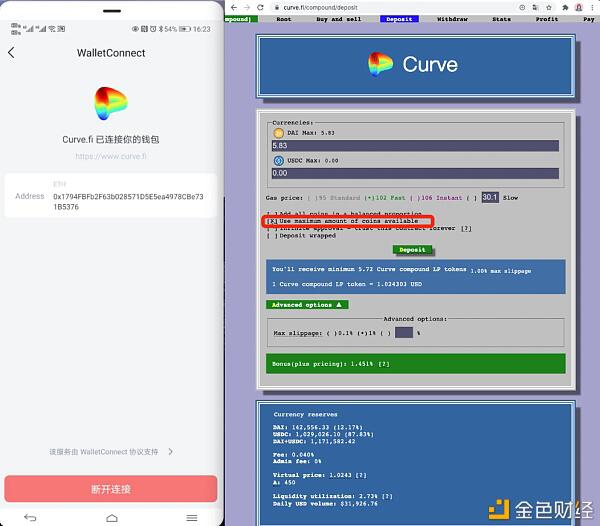Tap the red disconnect button at bottom
Viewport: 600px width, 526px height.
coord(111,489)
